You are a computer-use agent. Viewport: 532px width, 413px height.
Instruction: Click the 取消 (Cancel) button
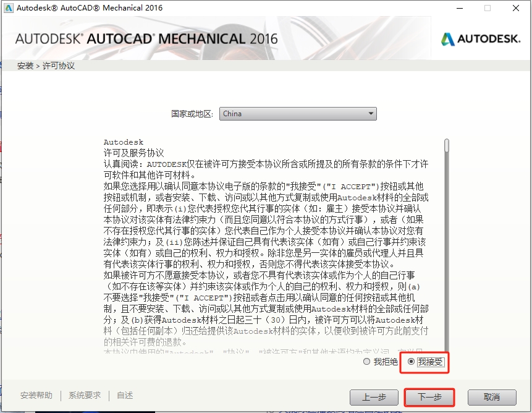(492, 397)
